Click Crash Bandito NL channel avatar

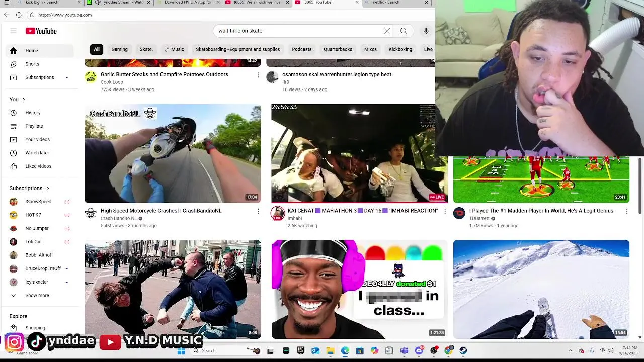tap(91, 213)
